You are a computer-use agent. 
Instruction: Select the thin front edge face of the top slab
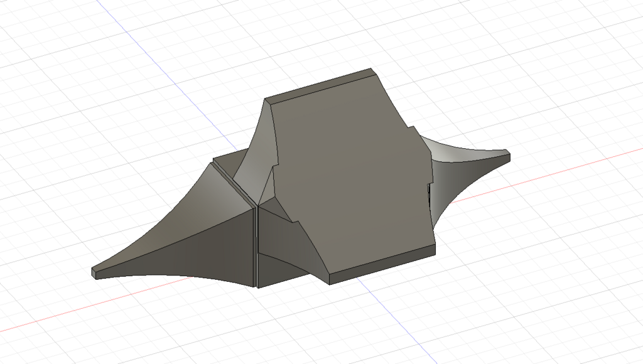tap(382, 265)
